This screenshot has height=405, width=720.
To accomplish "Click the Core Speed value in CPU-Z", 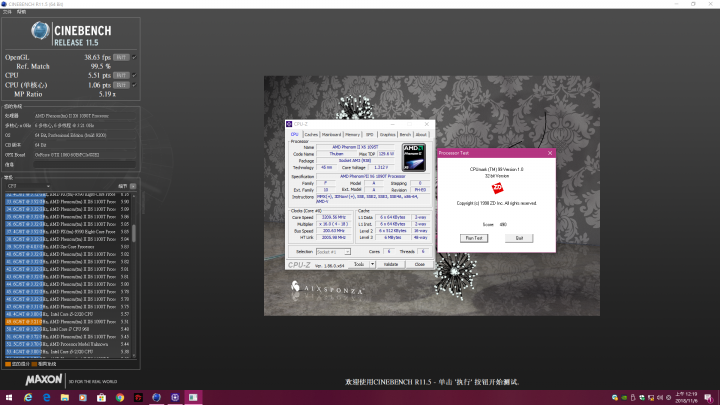I will pyautogui.click(x=334, y=217).
